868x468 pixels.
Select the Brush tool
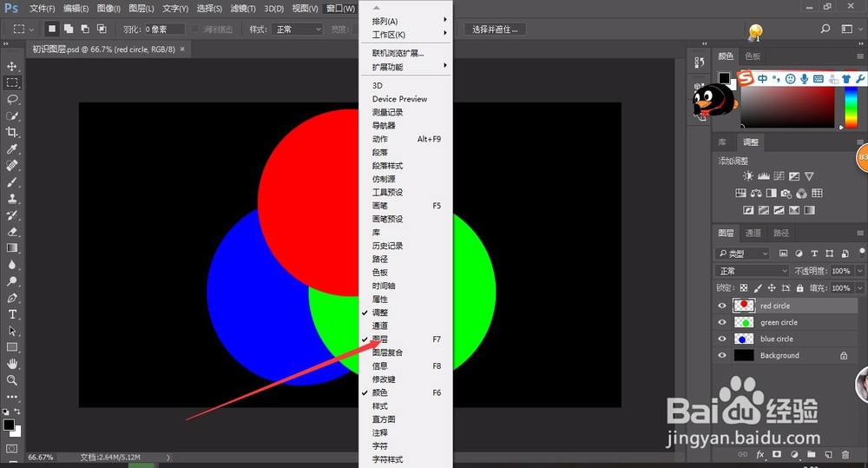11,182
